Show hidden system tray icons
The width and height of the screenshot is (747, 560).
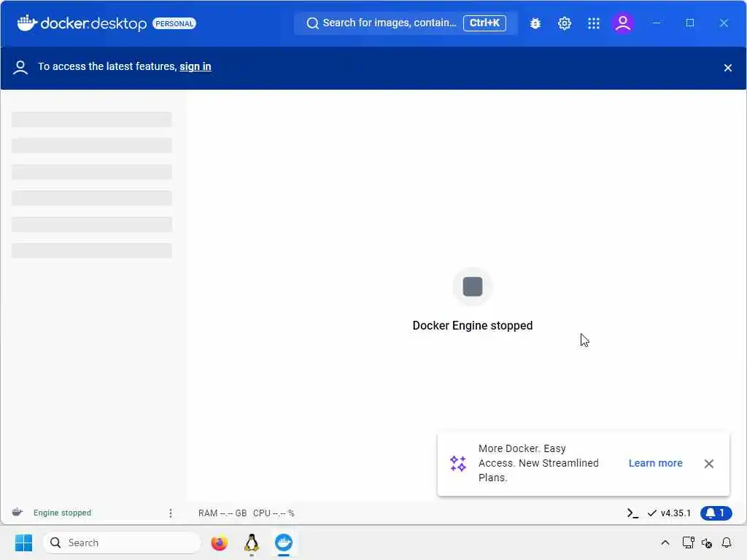pos(665,542)
